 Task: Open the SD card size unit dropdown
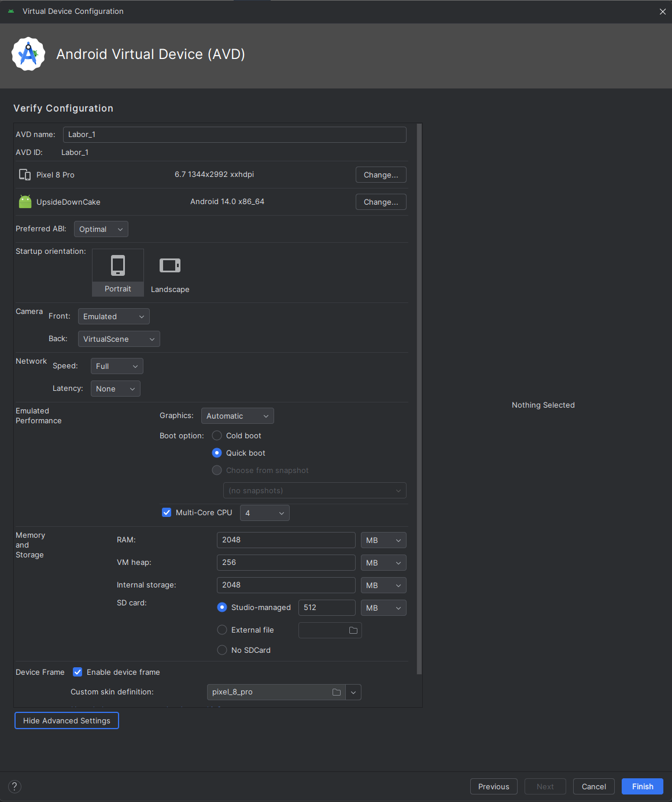383,608
